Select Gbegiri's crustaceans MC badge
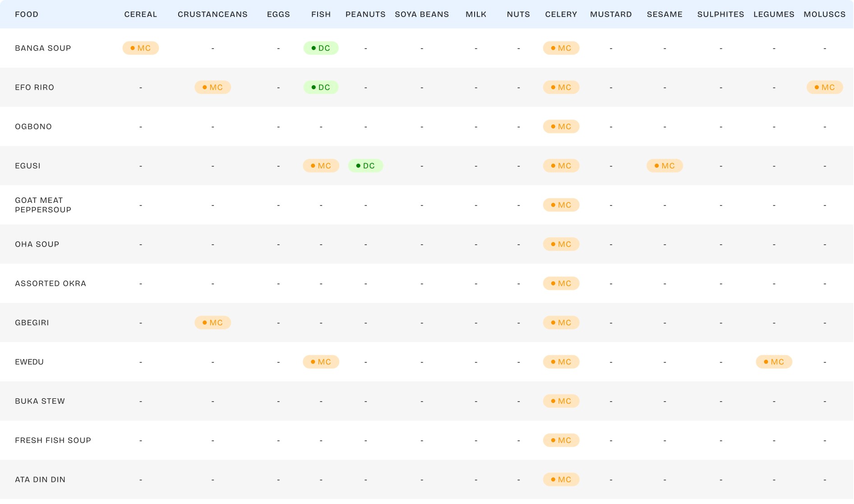 212,323
